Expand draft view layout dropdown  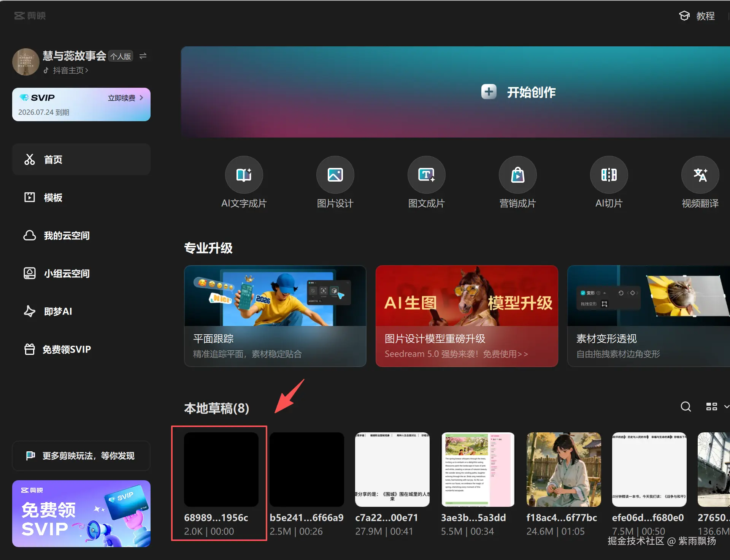point(726,407)
